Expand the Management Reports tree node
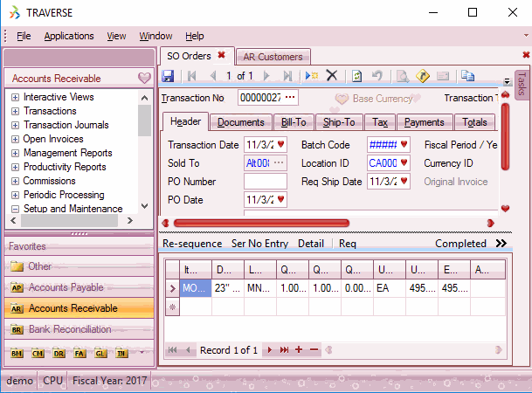 (x=15, y=153)
